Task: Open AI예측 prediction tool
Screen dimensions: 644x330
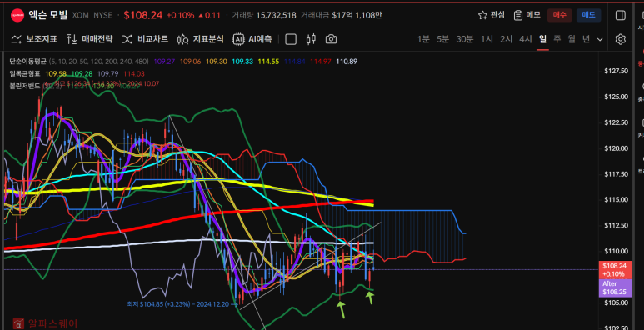Action: tap(252, 39)
